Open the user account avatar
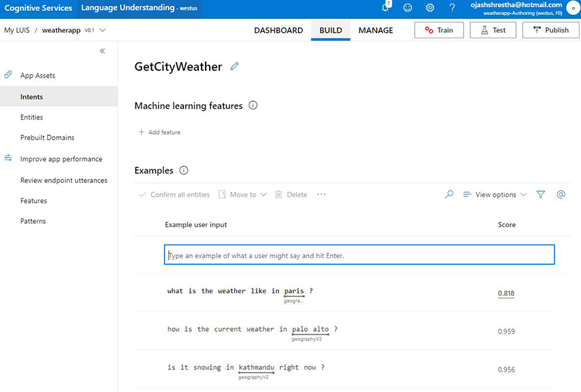581x392 pixels. point(573,8)
